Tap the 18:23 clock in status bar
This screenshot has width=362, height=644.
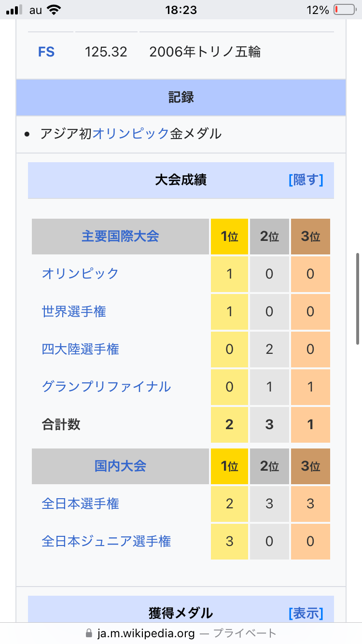pyautogui.click(x=181, y=10)
